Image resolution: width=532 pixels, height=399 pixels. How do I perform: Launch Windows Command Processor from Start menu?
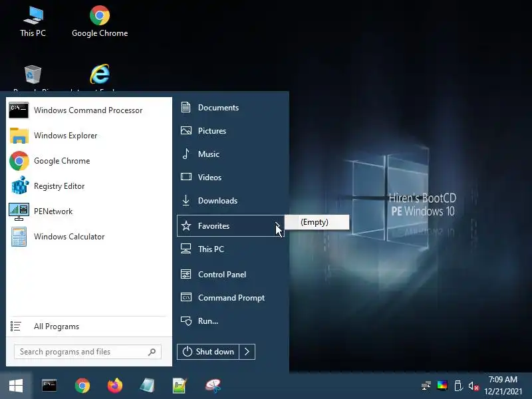point(89,110)
